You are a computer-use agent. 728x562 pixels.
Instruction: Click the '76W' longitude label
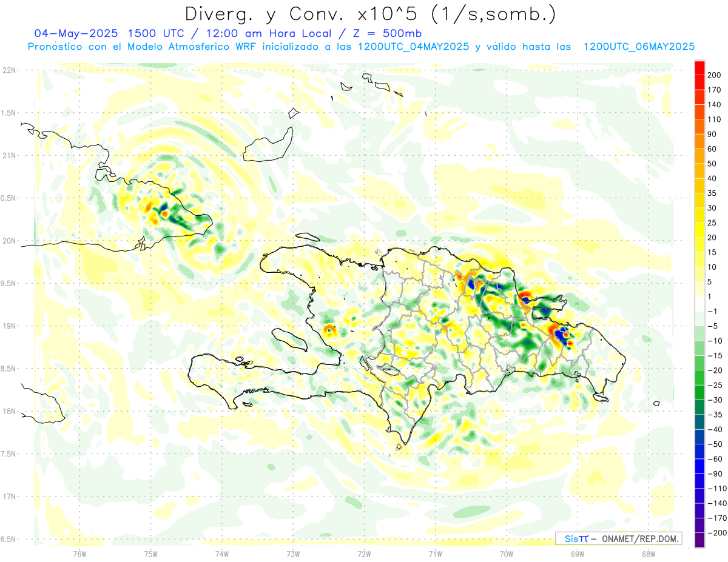[x=79, y=554]
